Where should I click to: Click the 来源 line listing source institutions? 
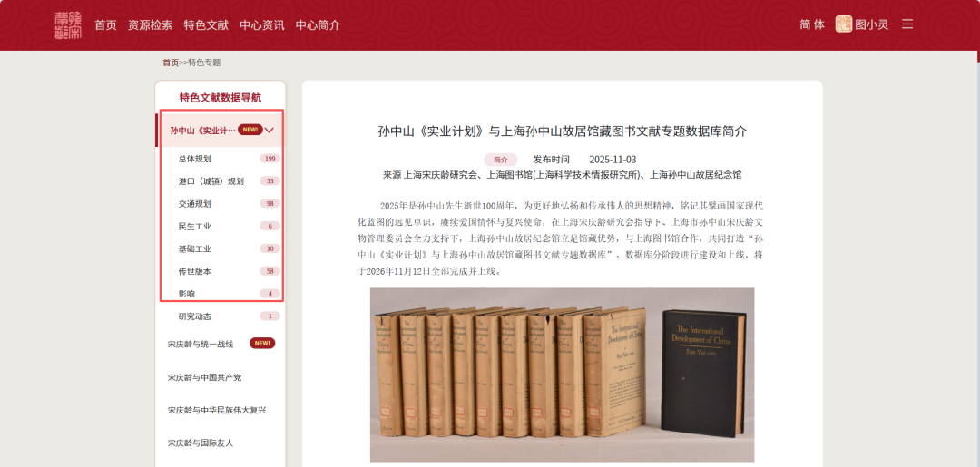coord(563,175)
